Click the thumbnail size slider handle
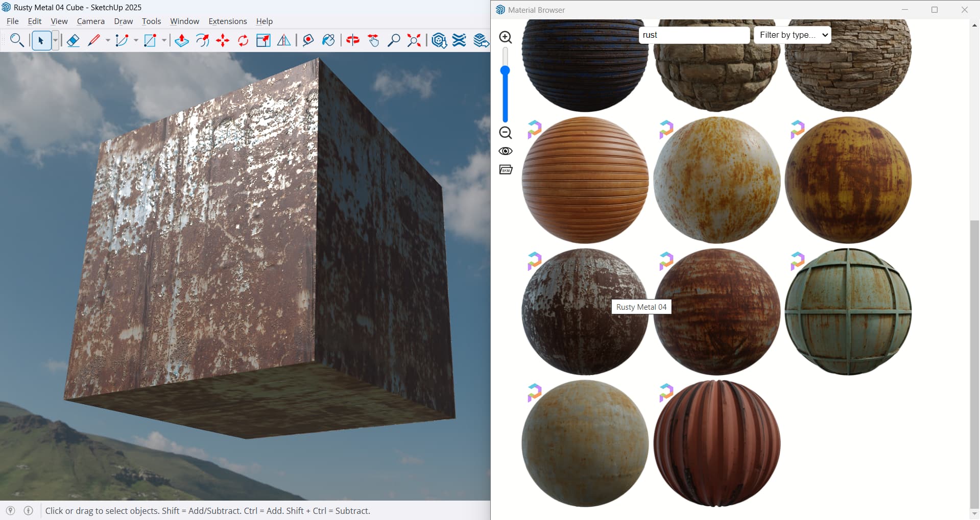 505,70
